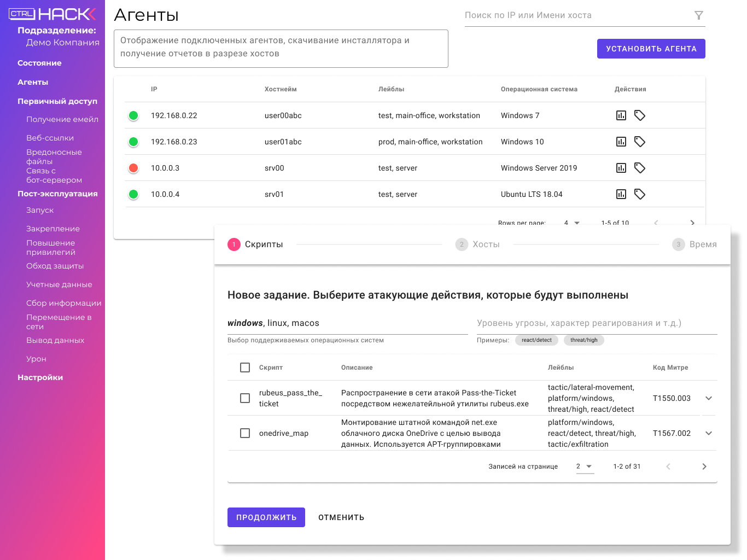
Task: Open labels tag icon for 192.168.0.22
Action: [x=640, y=115]
